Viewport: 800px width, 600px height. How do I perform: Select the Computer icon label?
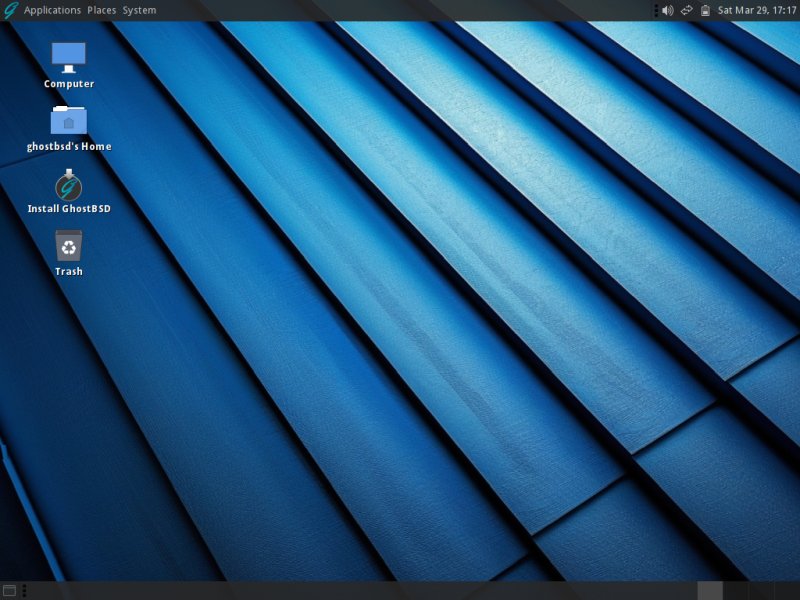[67, 83]
